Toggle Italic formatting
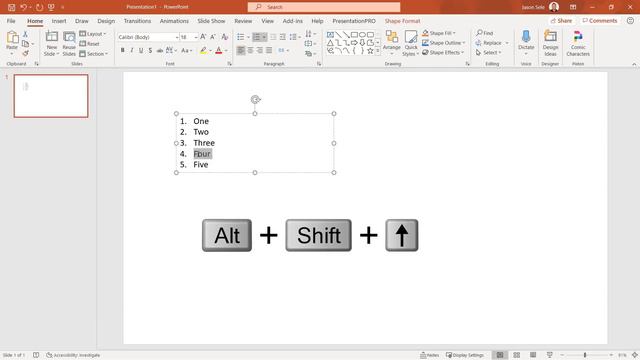 coord(131,50)
